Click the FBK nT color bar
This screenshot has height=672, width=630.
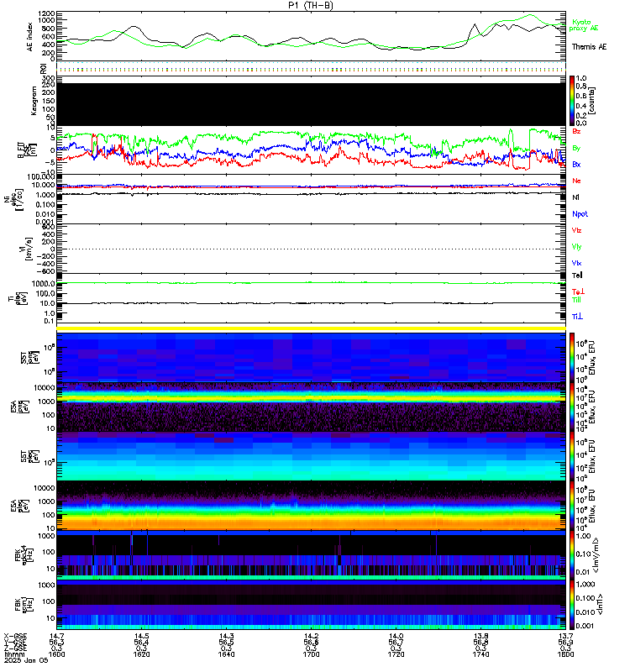pyautogui.click(x=572, y=605)
